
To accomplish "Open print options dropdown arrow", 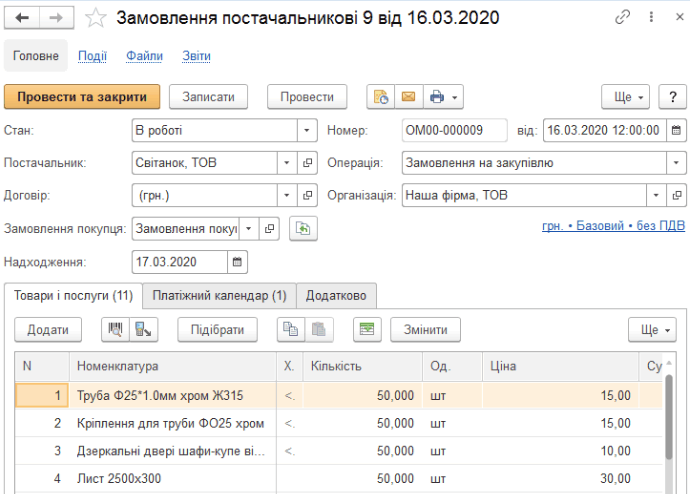I will [x=455, y=97].
